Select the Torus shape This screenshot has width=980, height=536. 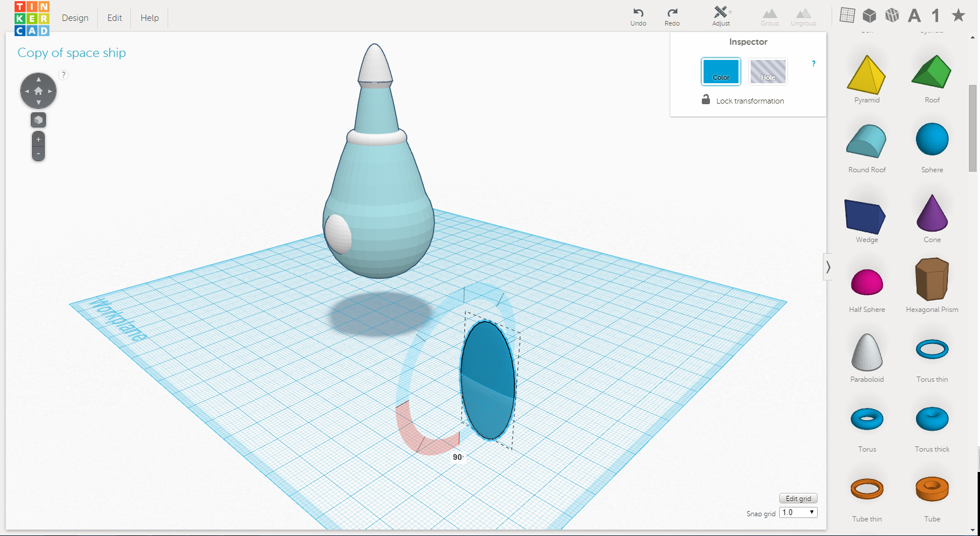867,419
